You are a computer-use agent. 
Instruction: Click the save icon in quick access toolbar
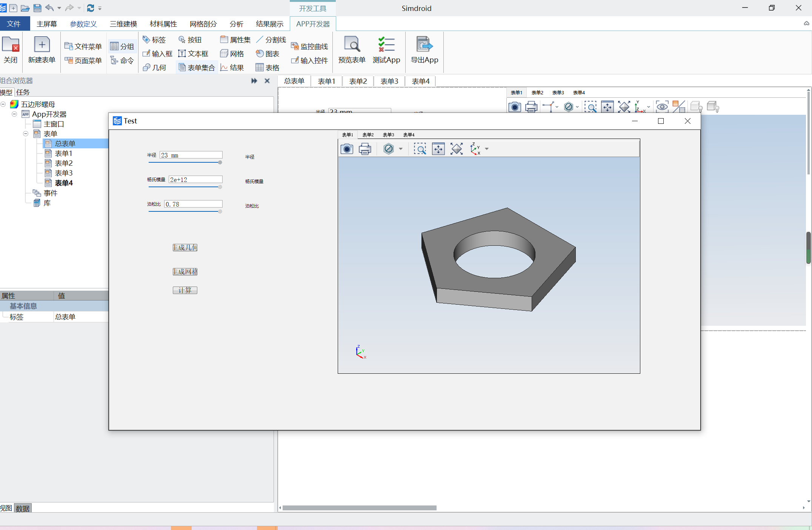point(37,8)
